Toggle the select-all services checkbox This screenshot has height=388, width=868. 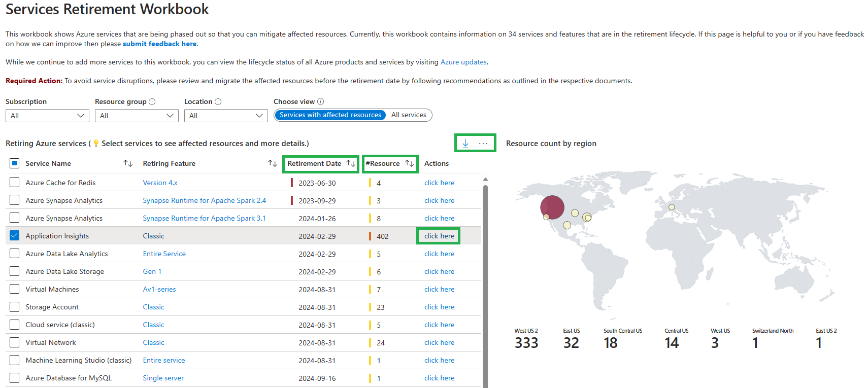(x=15, y=163)
